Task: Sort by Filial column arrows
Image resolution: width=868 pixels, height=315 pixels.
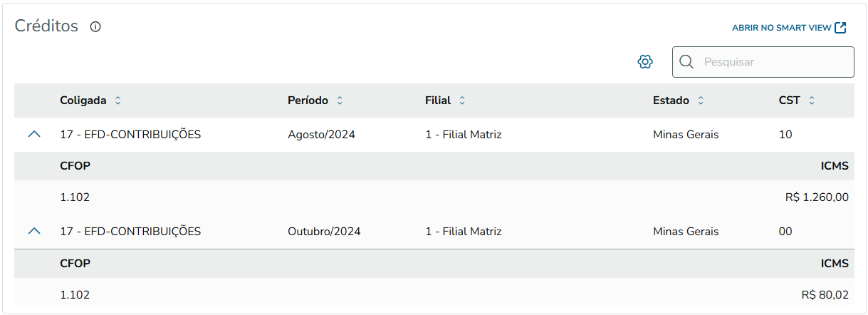Action: pos(462,100)
